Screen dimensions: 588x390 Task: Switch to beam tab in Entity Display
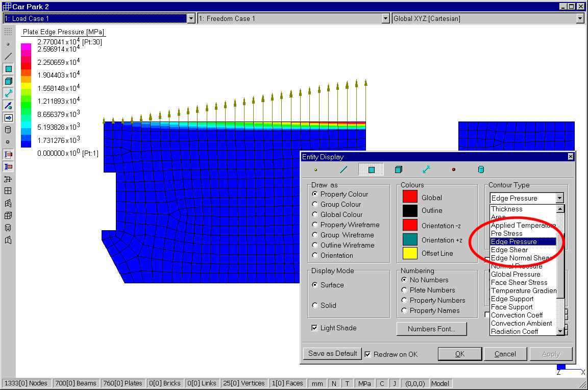[x=344, y=170]
